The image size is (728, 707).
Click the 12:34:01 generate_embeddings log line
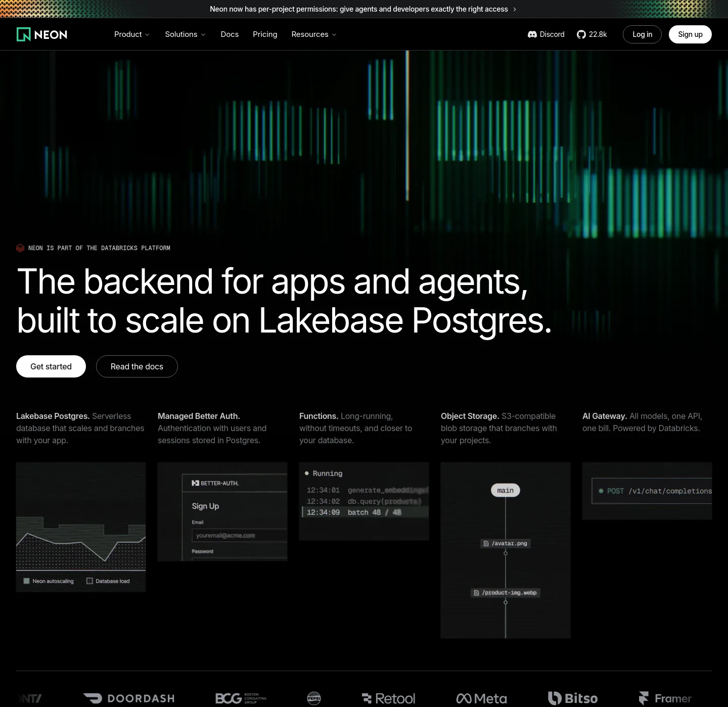368,490
